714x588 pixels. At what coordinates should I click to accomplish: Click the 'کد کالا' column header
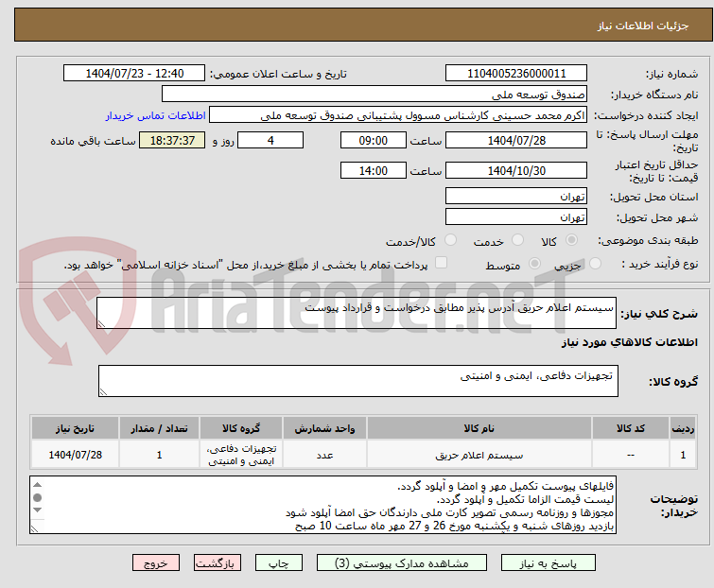(x=631, y=428)
